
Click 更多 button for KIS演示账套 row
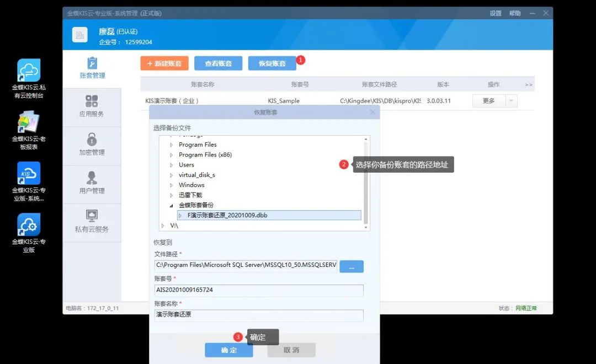pos(489,101)
